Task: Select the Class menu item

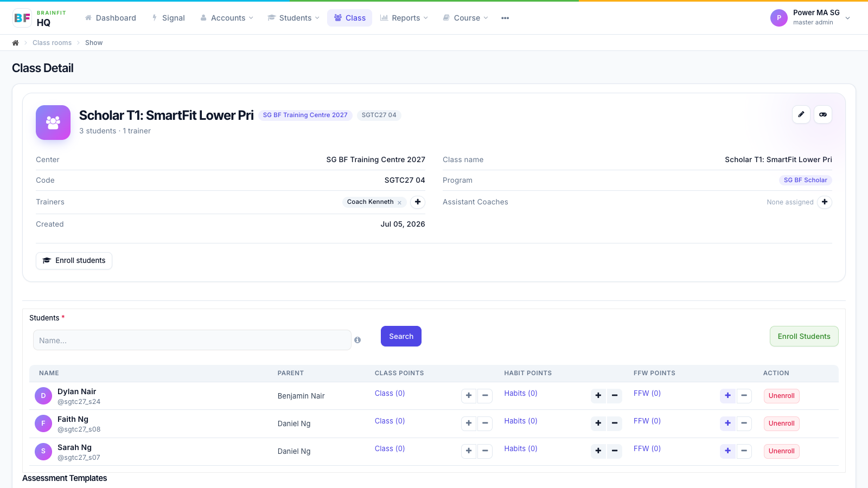Action: (x=349, y=18)
